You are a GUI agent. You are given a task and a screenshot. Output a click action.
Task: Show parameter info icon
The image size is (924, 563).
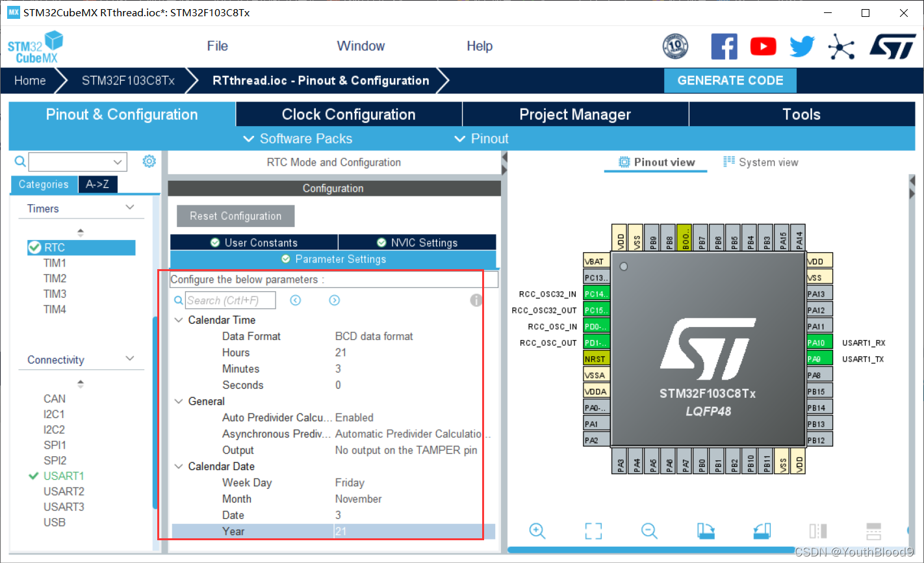pos(476,300)
